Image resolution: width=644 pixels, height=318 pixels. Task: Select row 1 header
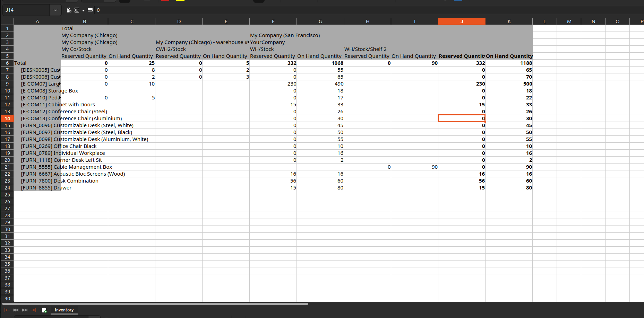pyautogui.click(x=7, y=28)
